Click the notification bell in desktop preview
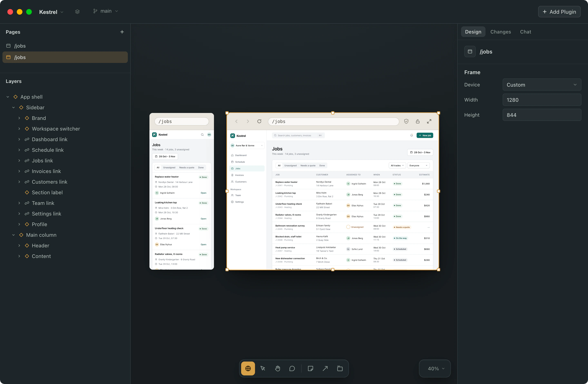588x384 pixels. tap(412, 135)
